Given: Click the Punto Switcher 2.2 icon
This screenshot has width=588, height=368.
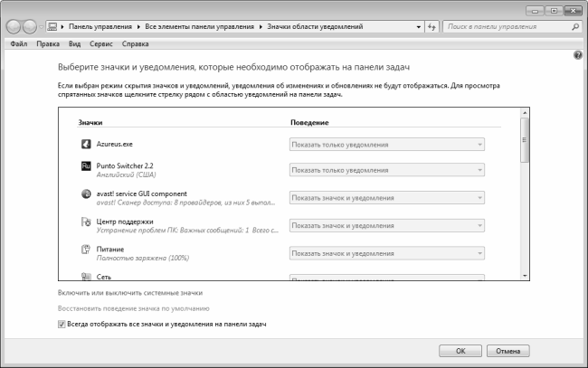Looking at the screenshot, I should pyautogui.click(x=87, y=168).
